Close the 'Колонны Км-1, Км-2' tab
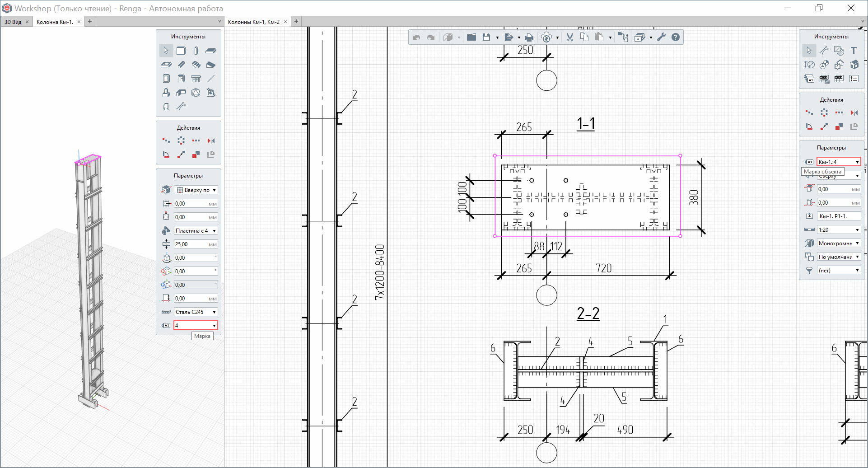 coord(285,22)
